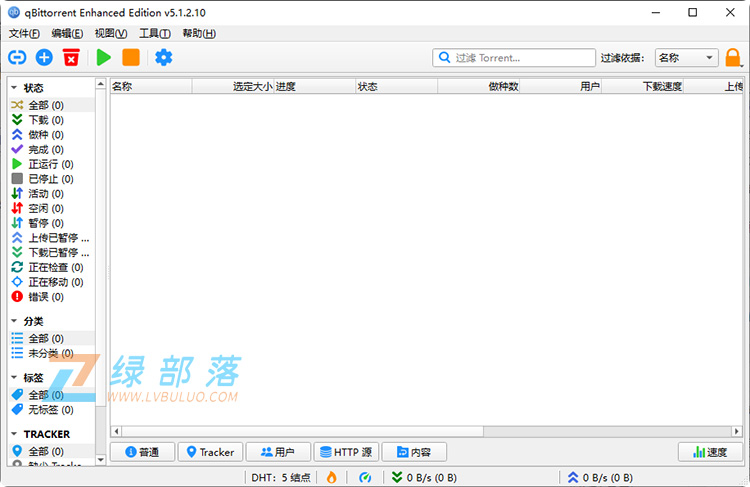Select the 已停止 (0) status filter
This screenshot has height=487, width=750.
click(52, 179)
